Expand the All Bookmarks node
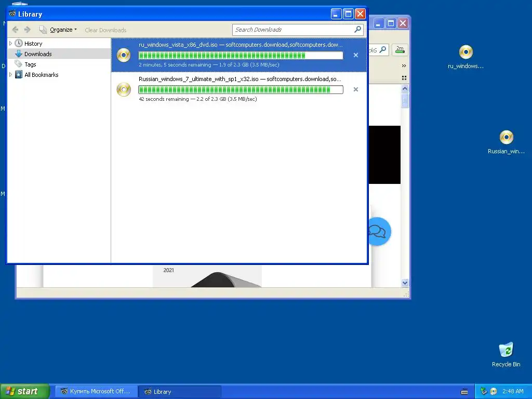The width and height of the screenshot is (532, 399). click(10, 75)
